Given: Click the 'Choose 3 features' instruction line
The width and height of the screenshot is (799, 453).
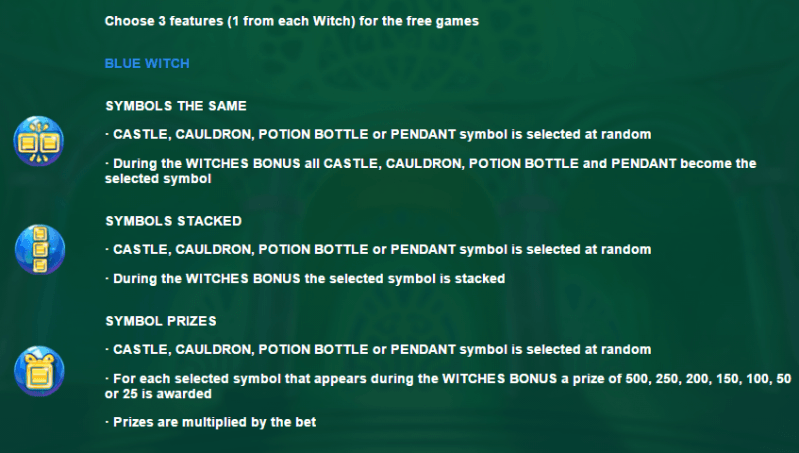Looking at the screenshot, I should pos(291,21).
